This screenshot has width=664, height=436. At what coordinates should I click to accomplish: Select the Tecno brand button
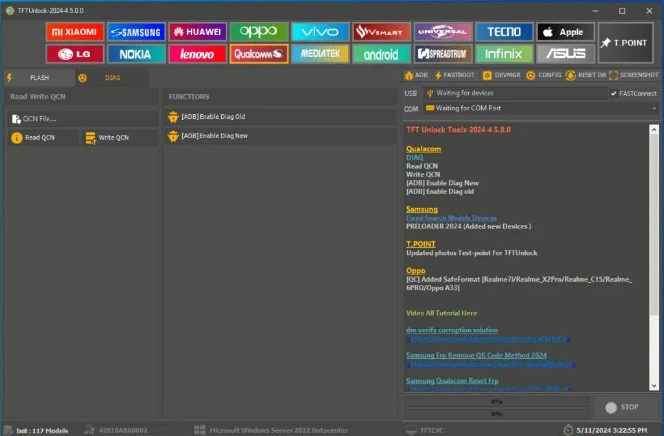pos(504,32)
